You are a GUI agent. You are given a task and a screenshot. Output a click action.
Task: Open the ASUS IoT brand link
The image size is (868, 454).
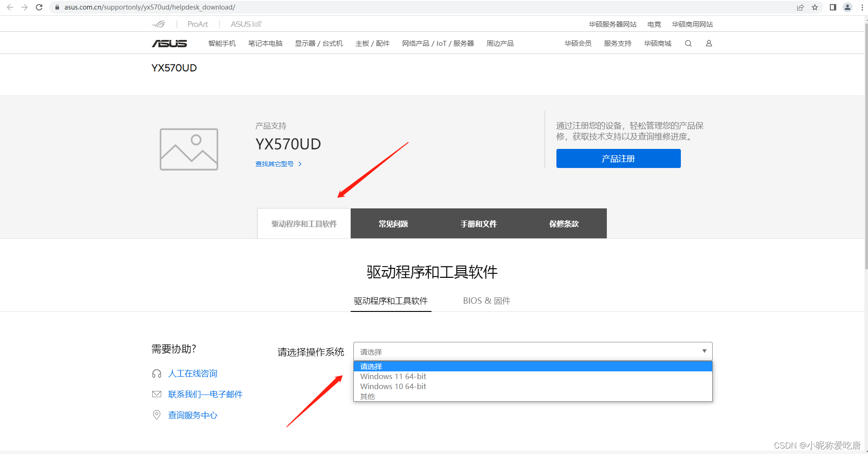click(x=246, y=24)
